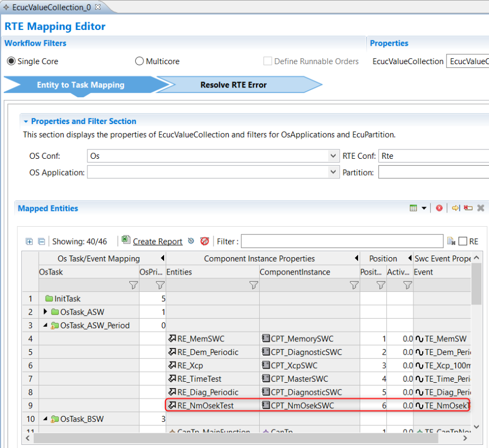Image resolution: width=489 pixels, height=448 pixels.
Task: Expand the OsTask_ASW tree node
Action: pyautogui.click(x=45, y=312)
